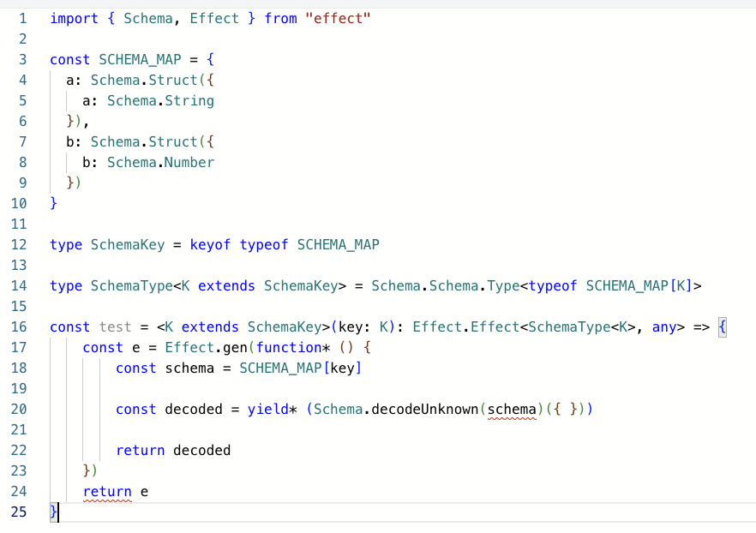Click Schema.String on line 5
Viewport: 756px width, 533px height.
coord(160,101)
